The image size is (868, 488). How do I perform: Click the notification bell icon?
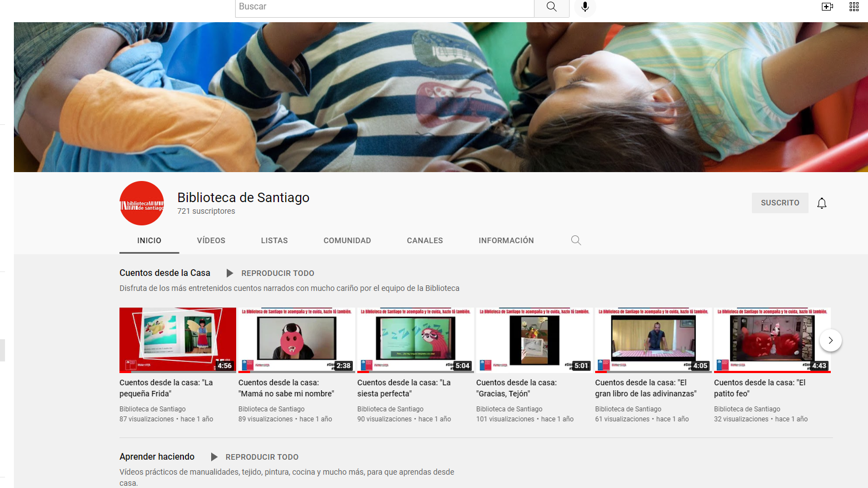point(822,203)
